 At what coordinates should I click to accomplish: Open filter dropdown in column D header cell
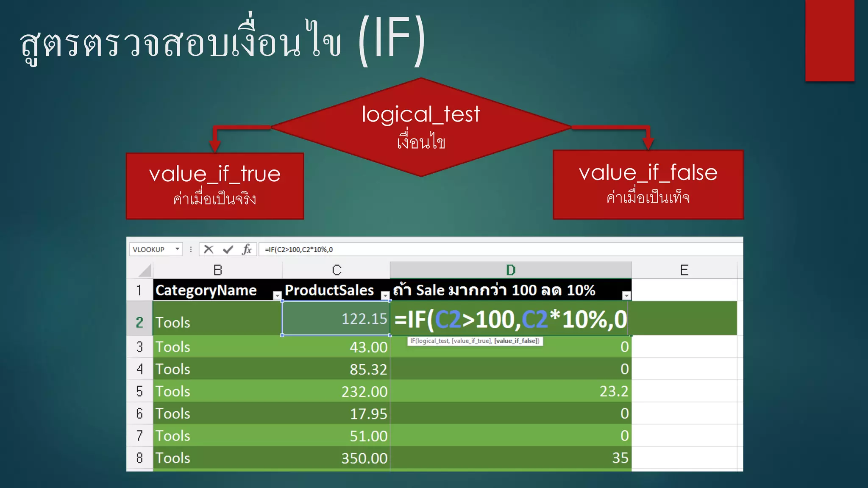coord(626,295)
